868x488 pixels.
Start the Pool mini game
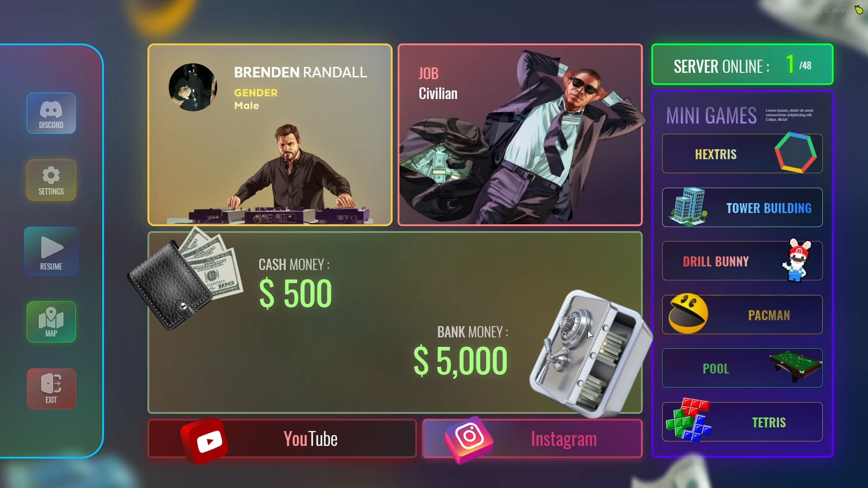pyautogui.click(x=742, y=368)
